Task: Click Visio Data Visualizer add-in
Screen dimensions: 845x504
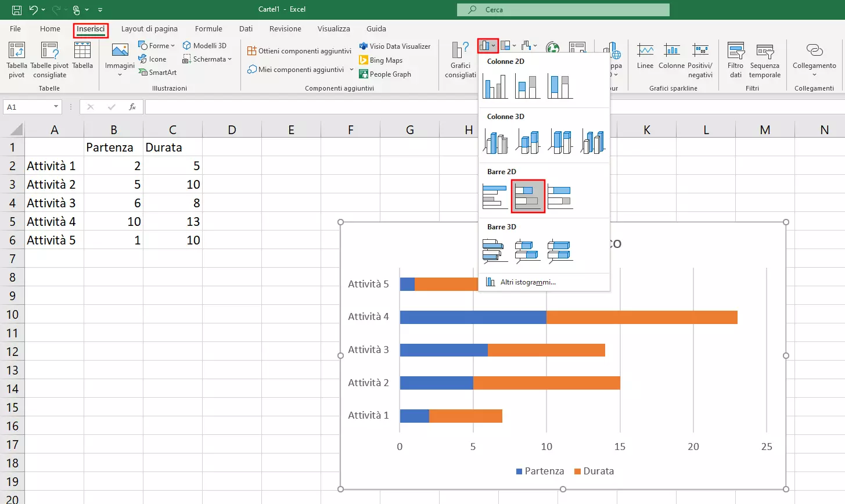Action: 395,46
